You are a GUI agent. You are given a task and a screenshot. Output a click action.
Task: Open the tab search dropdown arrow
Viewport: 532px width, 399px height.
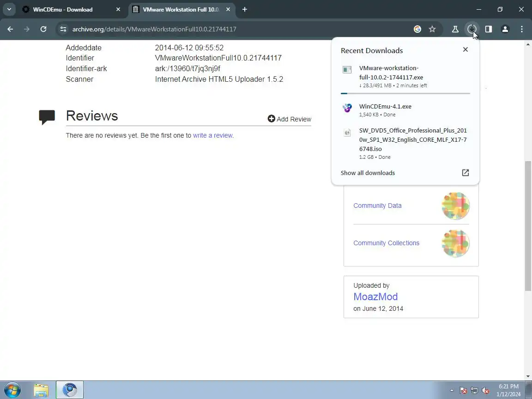tap(9, 10)
